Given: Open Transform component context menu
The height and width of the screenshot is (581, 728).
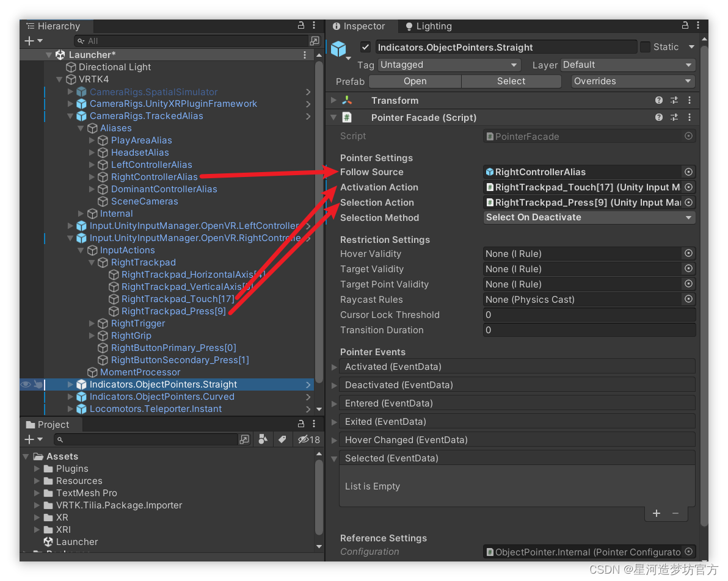Looking at the screenshot, I should pyautogui.click(x=690, y=100).
